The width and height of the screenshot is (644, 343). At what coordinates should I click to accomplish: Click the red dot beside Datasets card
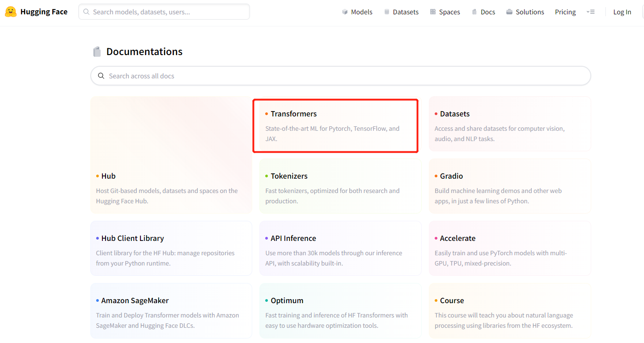(x=436, y=114)
